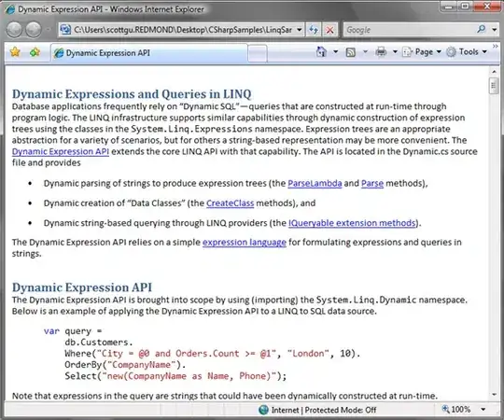Click the browser Forward arrow button
Screen dimensions: 504x420
pos(34,30)
